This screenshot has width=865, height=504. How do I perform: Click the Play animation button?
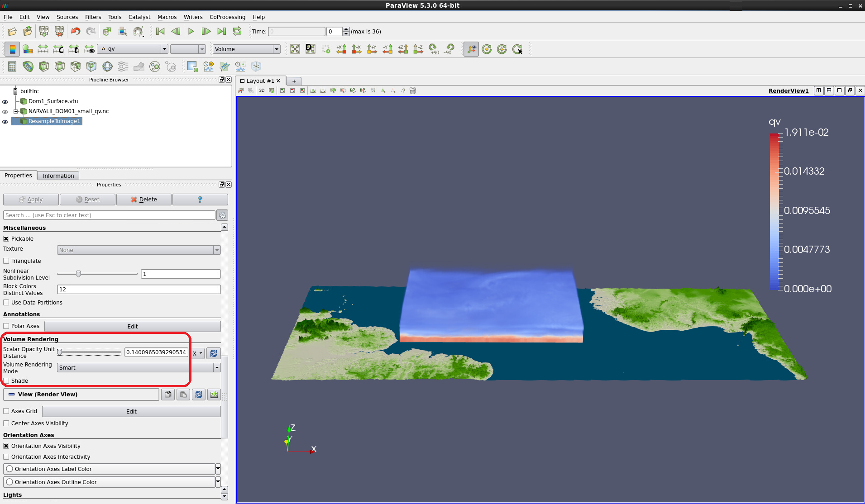(x=191, y=31)
